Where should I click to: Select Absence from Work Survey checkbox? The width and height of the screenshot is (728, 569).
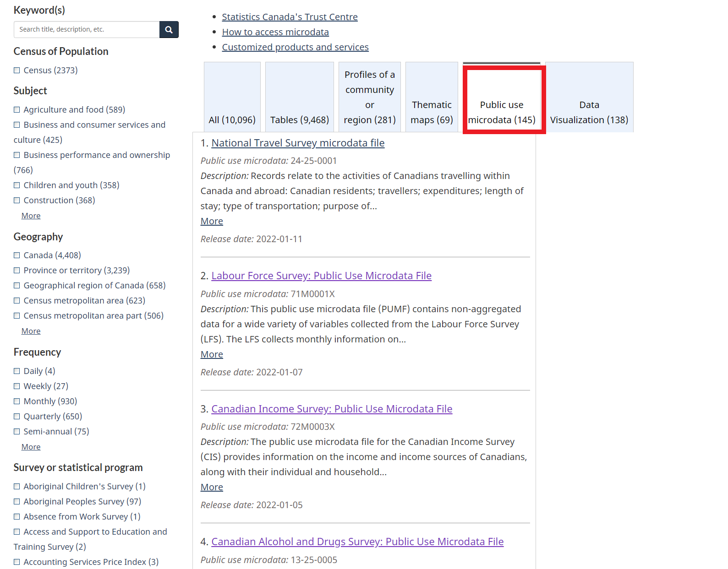pyautogui.click(x=17, y=517)
